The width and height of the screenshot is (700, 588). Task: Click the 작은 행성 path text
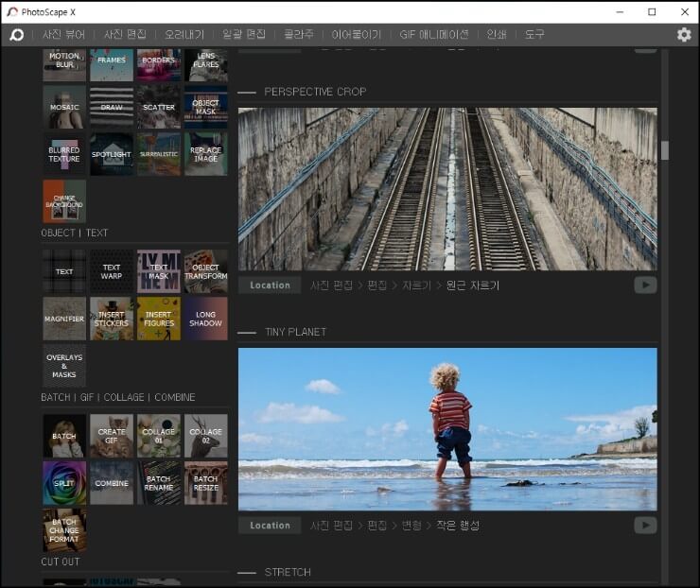pos(458,525)
